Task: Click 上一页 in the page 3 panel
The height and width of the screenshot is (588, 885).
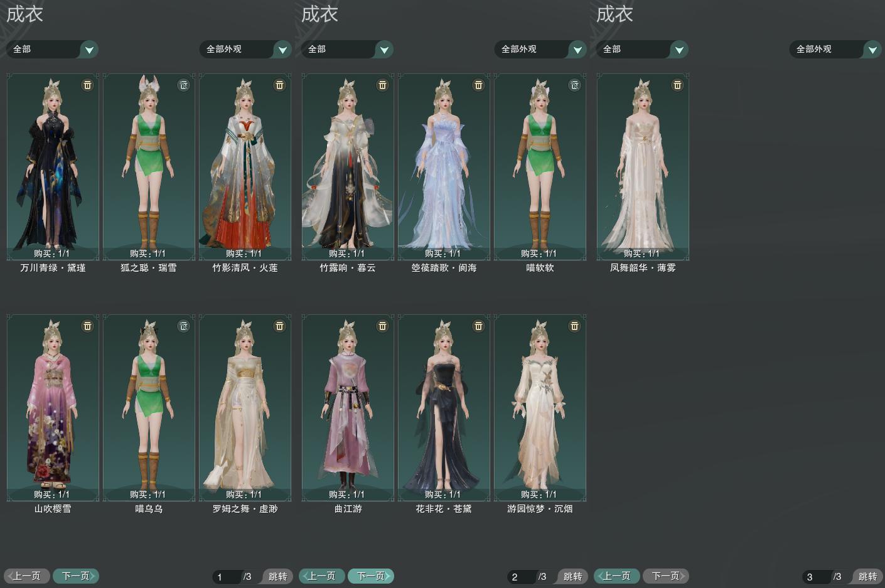Action: point(616,575)
